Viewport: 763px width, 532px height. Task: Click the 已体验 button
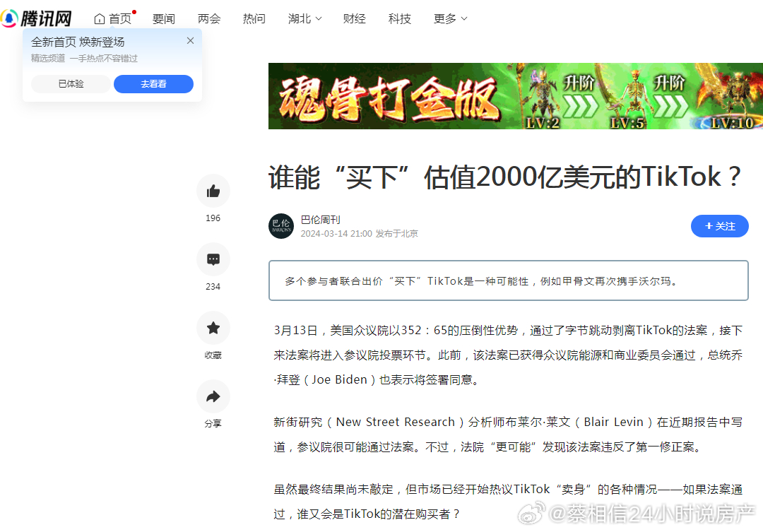click(x=71, y=83)
